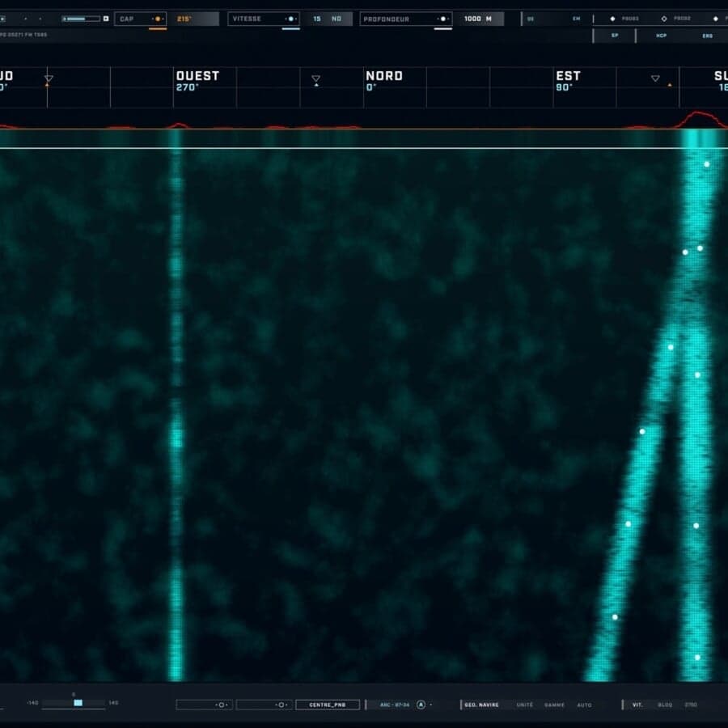728x728 pixels.
Task: Click the circled A arc indicator icon
Action: coord(420,704)
